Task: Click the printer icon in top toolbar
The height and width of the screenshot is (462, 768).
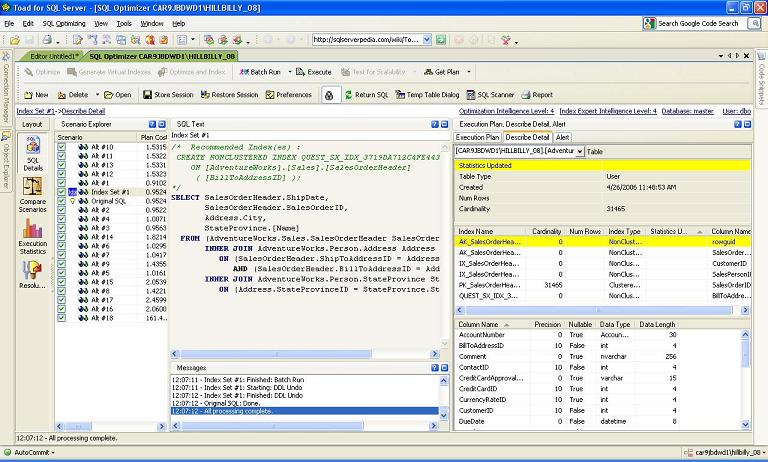Action: [x=47, y=40]
